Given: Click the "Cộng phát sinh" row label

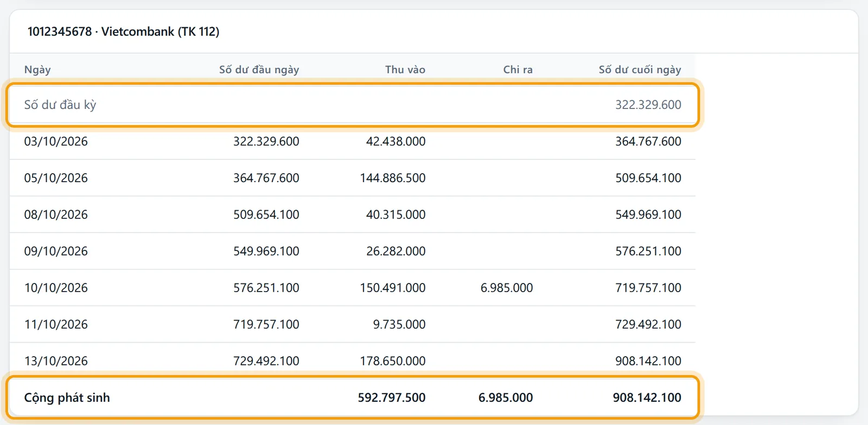Looking at the screenshot, I should 67,397.
